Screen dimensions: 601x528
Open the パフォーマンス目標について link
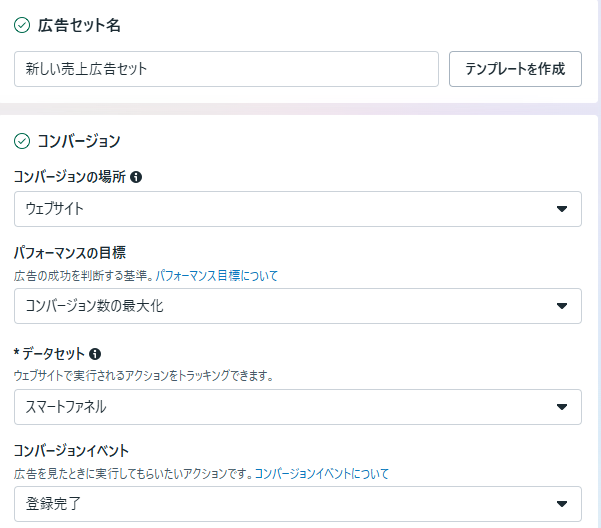coord(216,275)
